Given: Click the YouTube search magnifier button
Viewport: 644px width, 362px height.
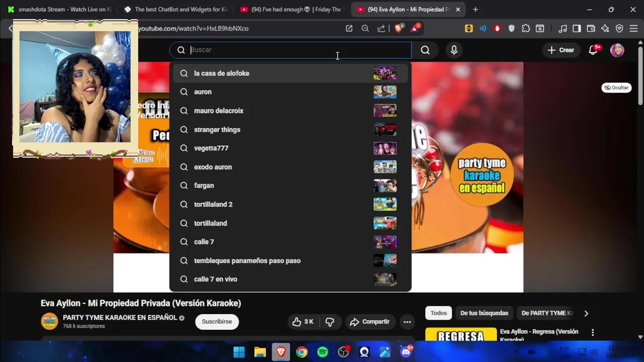Looking at the screenshot, I should [x=425, y=50].
